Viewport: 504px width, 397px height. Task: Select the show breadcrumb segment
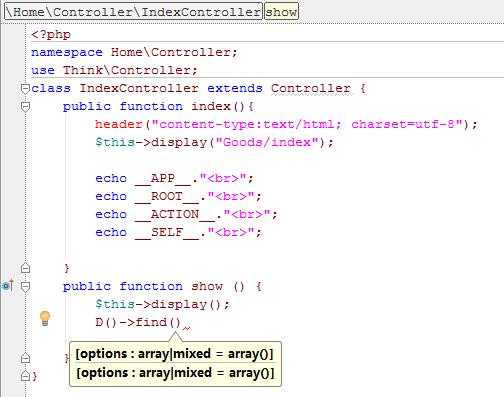281,12
